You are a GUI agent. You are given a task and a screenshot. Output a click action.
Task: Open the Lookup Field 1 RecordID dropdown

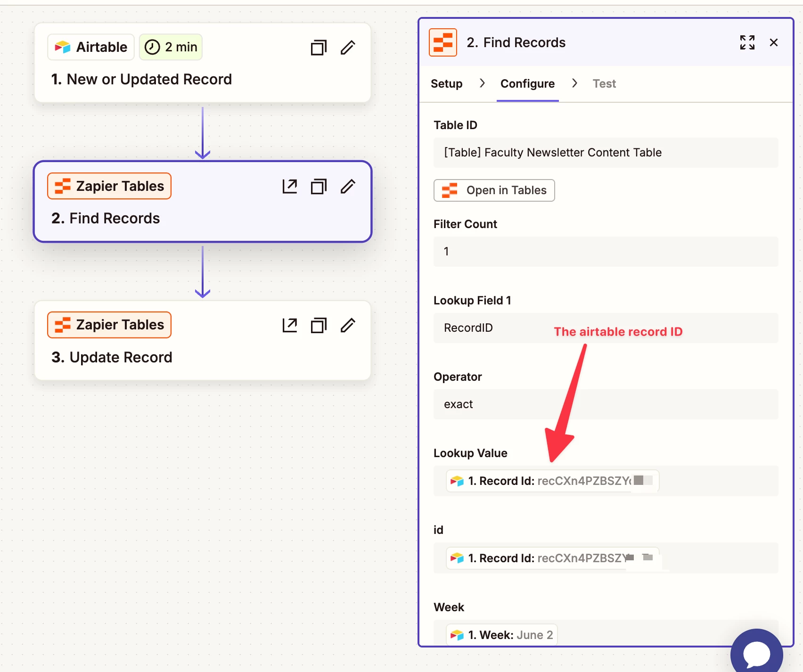tap(606, 328)
